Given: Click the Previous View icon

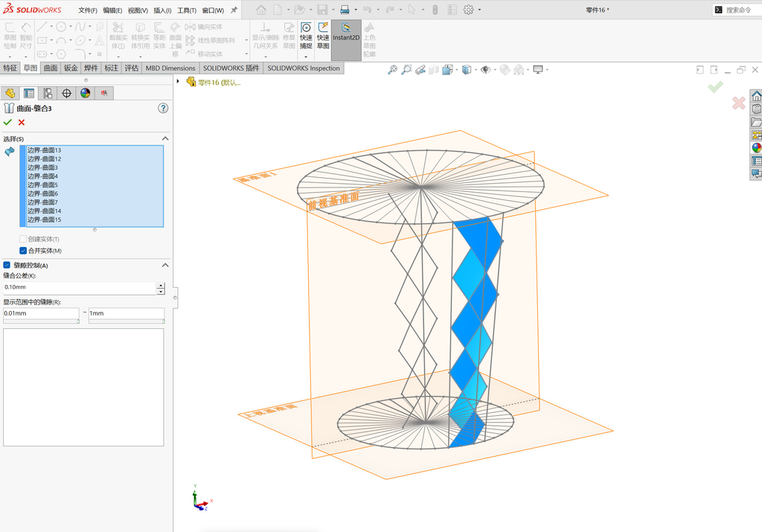Looking at the screenshot, I should 420,70.
